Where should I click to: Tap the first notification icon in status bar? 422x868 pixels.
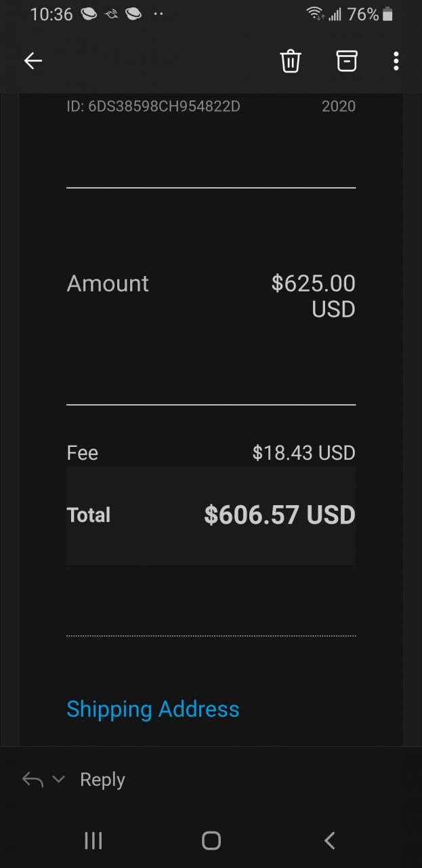click(x=89, y=14)
